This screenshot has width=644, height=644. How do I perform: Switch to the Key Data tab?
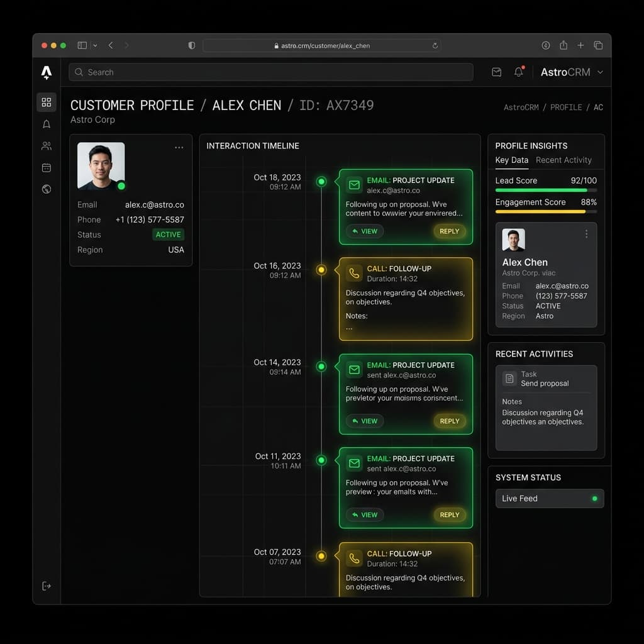coord(511,160)
